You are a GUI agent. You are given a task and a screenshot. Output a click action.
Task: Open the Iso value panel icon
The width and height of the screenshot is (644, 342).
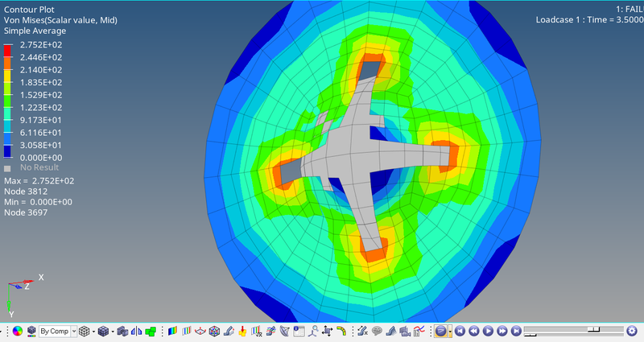pos(187,331)
